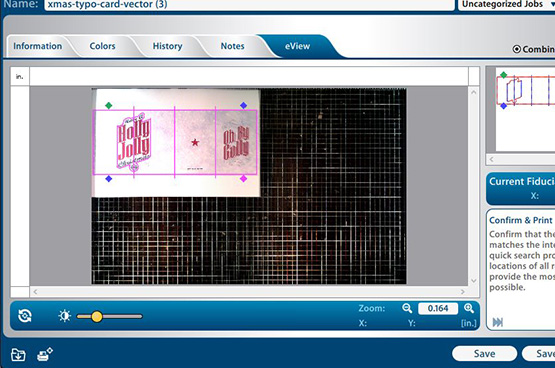Click the red star on the card
This screenshot has height=368, width=555.
[x=195, y=143]
